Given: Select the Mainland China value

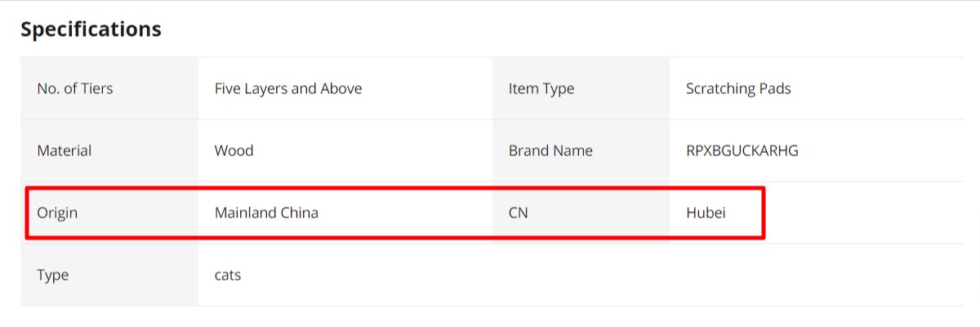Looking at the screenshot, I should pos(266,213).
